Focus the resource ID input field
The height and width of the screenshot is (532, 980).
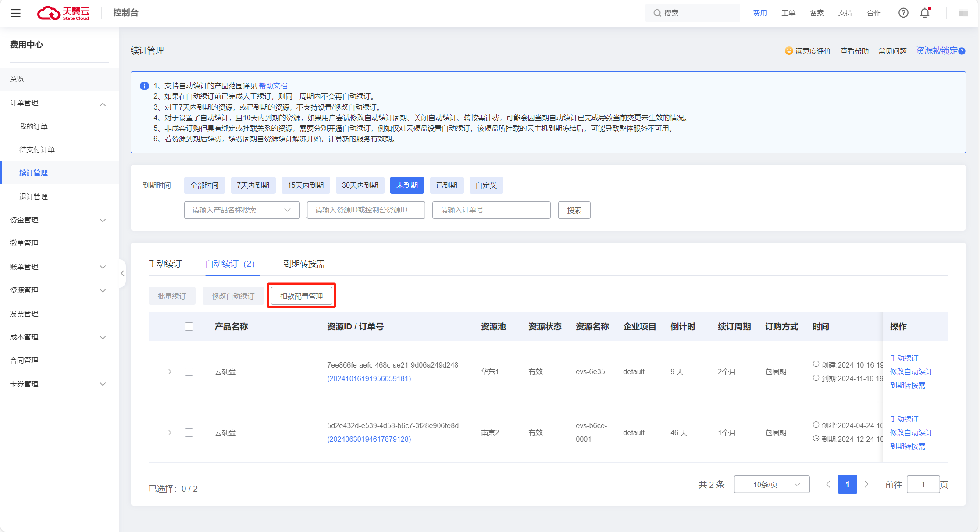[x=366, y=210]
